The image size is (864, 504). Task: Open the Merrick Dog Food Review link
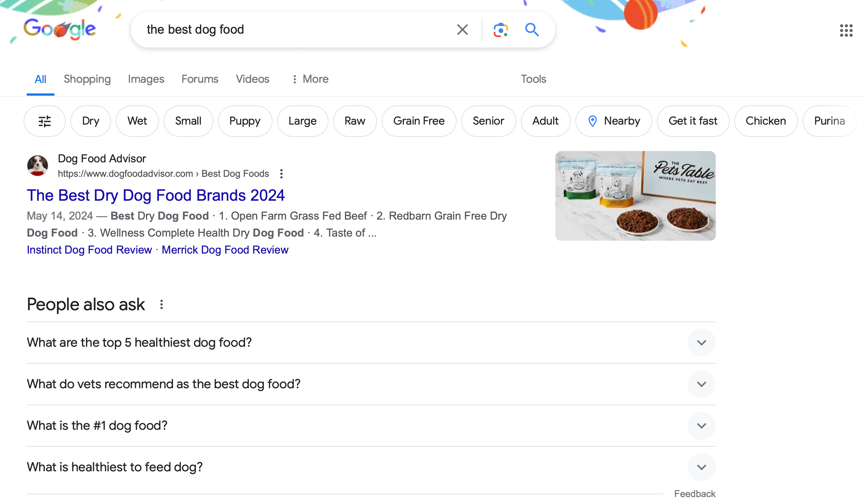pyautogui.click(x=225, y=250)
